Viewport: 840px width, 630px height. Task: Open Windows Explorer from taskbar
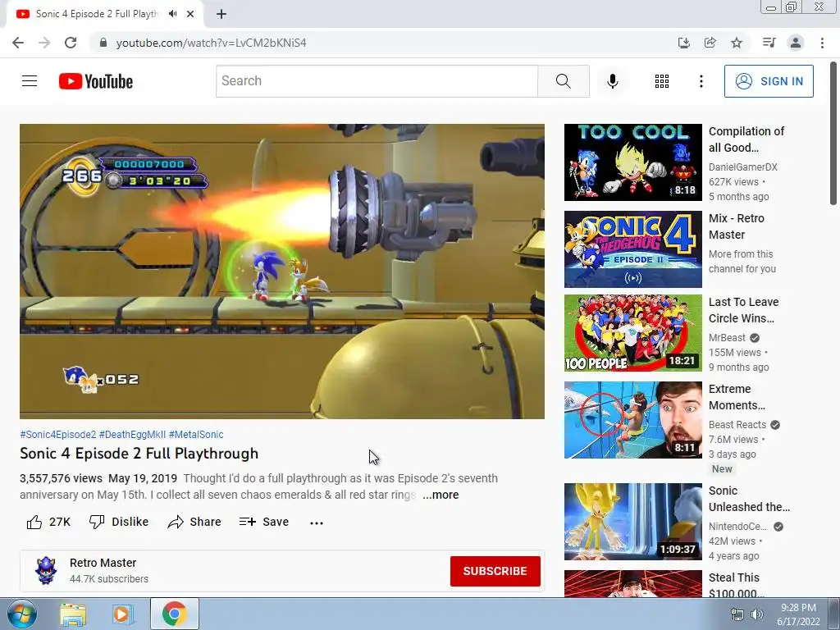(73, 614)
